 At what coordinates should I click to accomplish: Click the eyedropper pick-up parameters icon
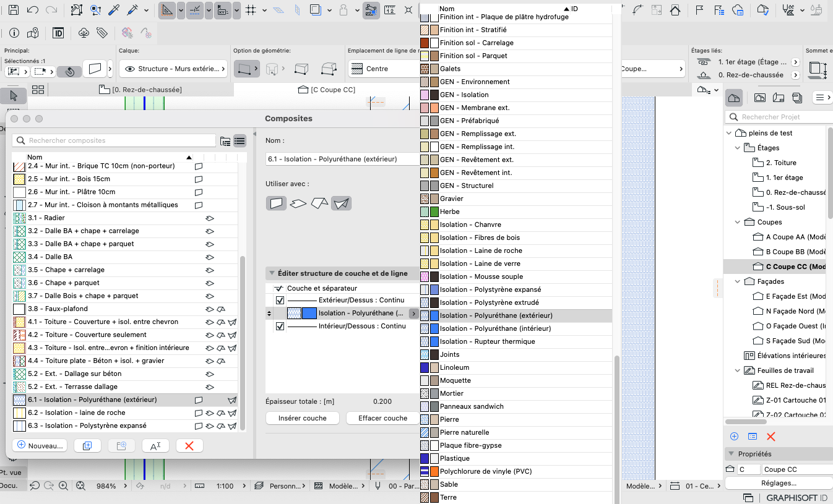coord(113,10)
